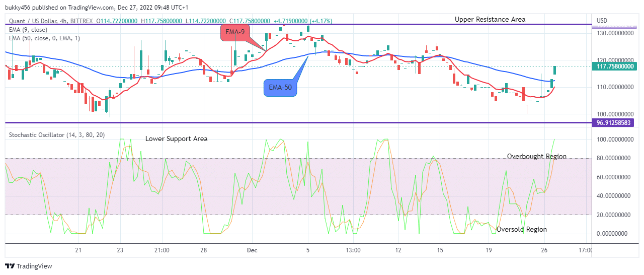Click the '23' date on time axis

[120, 250]
